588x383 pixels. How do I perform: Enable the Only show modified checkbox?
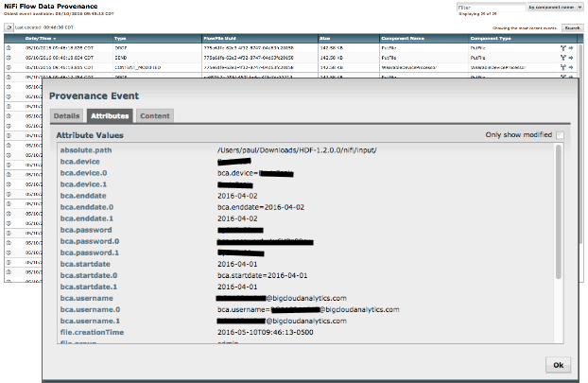coord(560,135)
